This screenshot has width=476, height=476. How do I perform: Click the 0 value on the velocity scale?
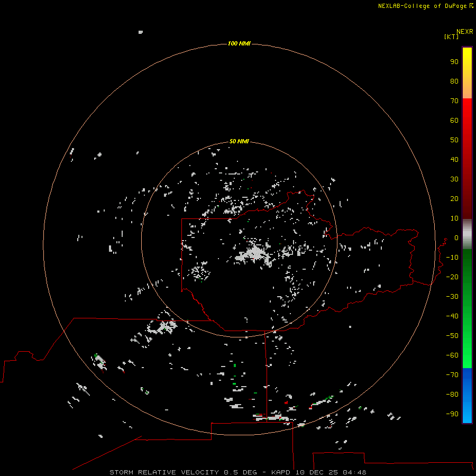click(x=456, y=237)
